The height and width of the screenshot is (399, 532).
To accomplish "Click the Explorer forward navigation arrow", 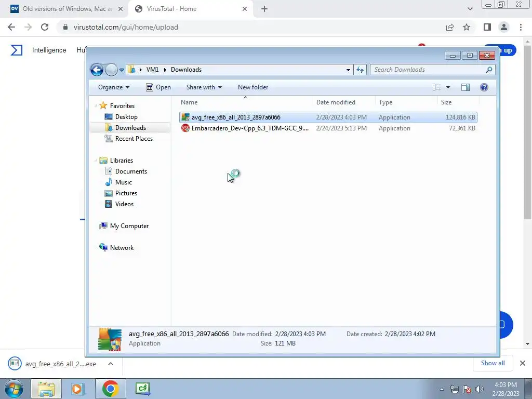I will coord(111,70).
